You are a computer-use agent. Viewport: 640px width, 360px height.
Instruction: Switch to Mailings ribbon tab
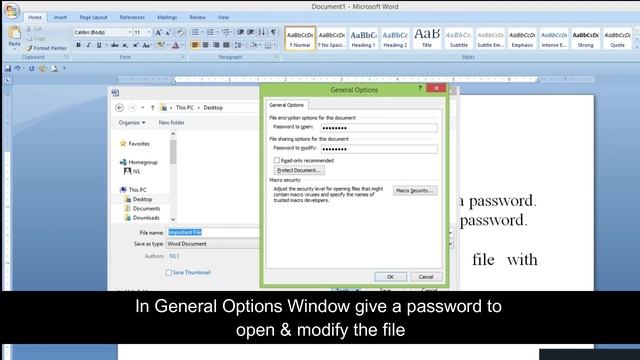tap(167, 18)
